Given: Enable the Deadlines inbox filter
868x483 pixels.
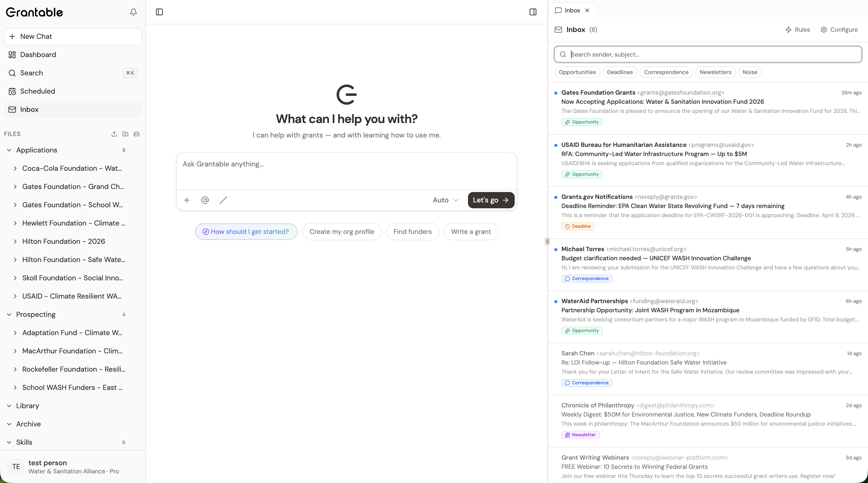Looking at the screenshot, I should pyautogui.click(x=620, y=72).
